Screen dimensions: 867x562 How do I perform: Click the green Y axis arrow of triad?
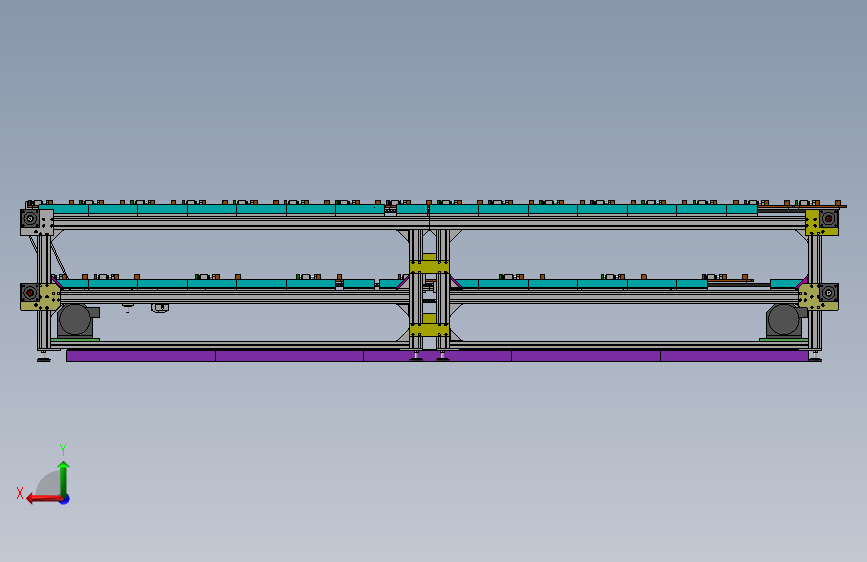pos(64,477)
